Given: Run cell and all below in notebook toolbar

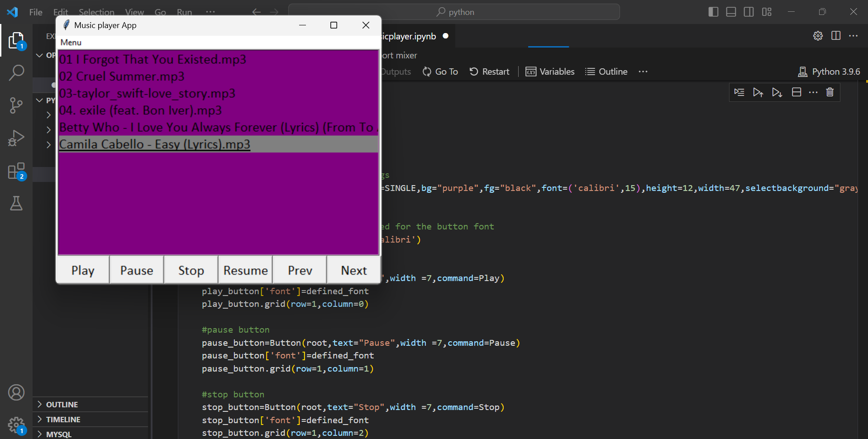Looking at the screenshot, I should point(777,92).
